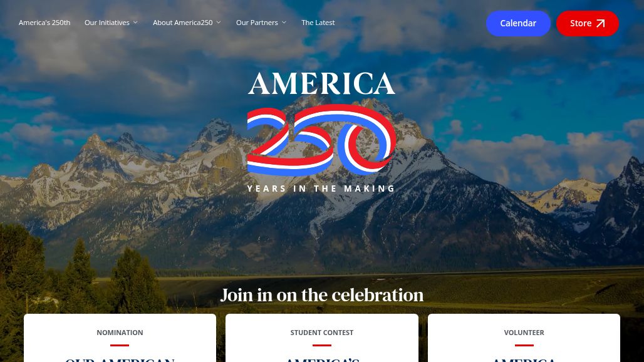Click the AMERICA wordmark above the logo
644x362 pixels.
click(321, 84)
